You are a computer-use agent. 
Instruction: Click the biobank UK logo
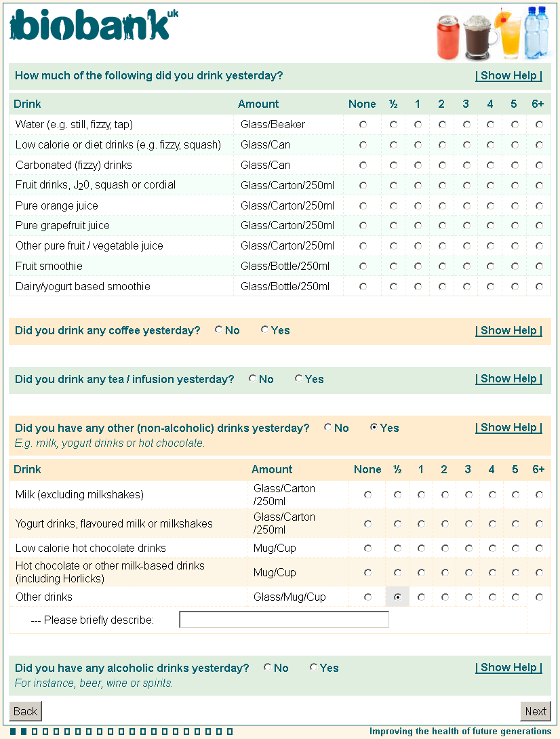click(94, 25)
